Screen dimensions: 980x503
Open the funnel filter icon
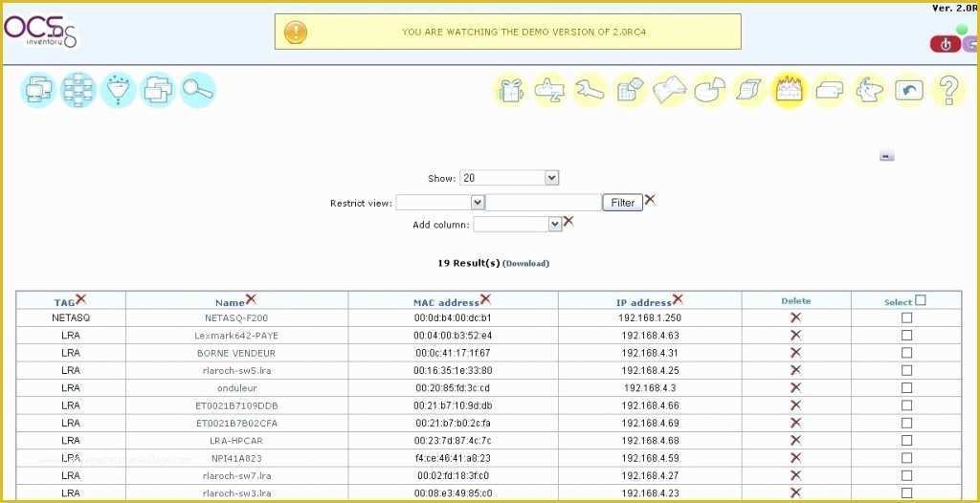click(x=118, y=90)
